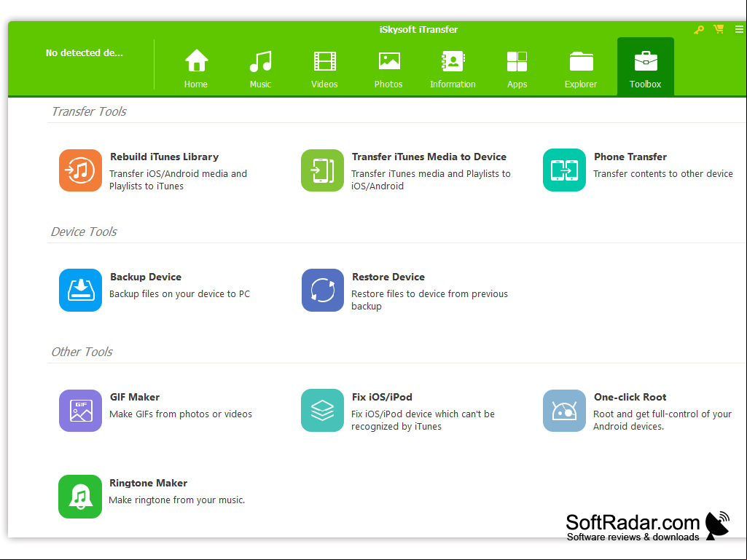The height and width of the screenshot is (560, 747).
Task: Select the Toolbox tab
Action: [x=646, y=67]
